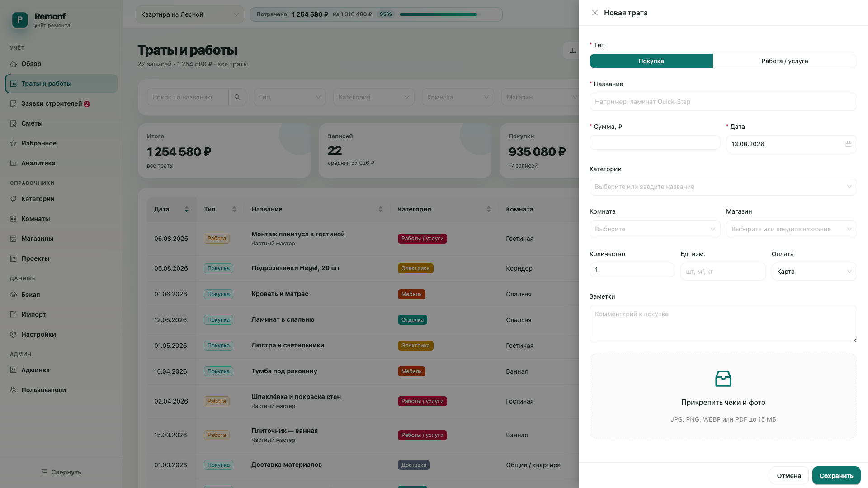This screenshot has height=488, width=868.
Task: Click the Магазины shop icon
Action: (x=14, y=239)
